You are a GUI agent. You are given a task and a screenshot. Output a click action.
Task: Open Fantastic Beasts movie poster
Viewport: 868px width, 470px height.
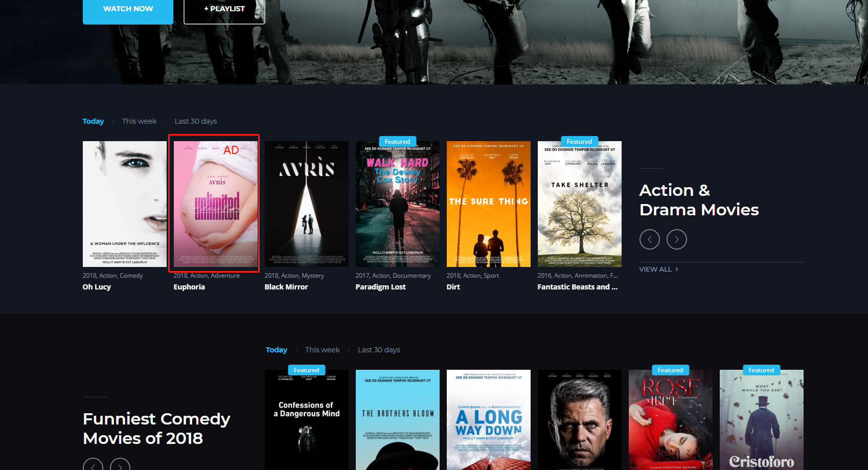click(x=580, y=204)
